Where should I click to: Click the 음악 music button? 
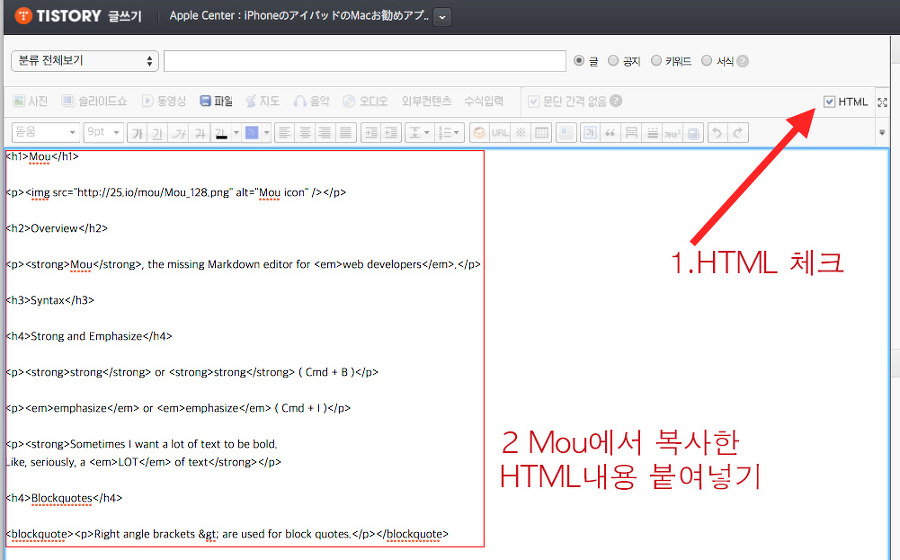point(312,101)
